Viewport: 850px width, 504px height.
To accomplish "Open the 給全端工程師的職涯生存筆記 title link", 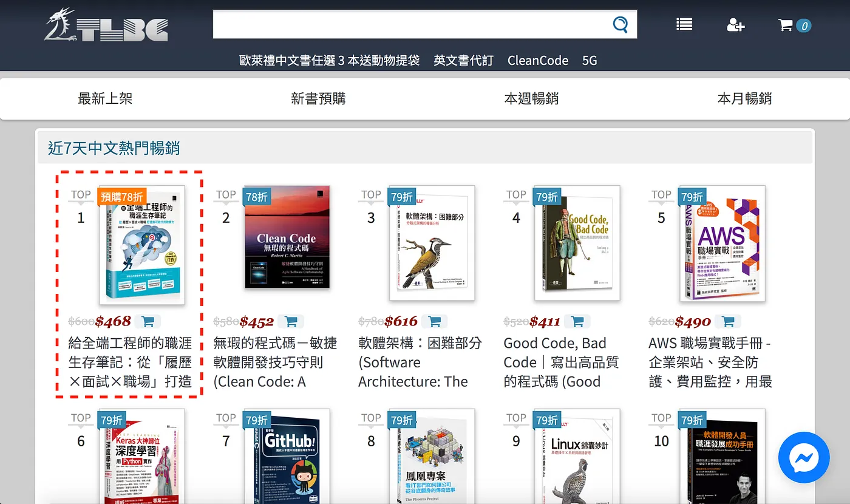I will (x=130, y=363).
